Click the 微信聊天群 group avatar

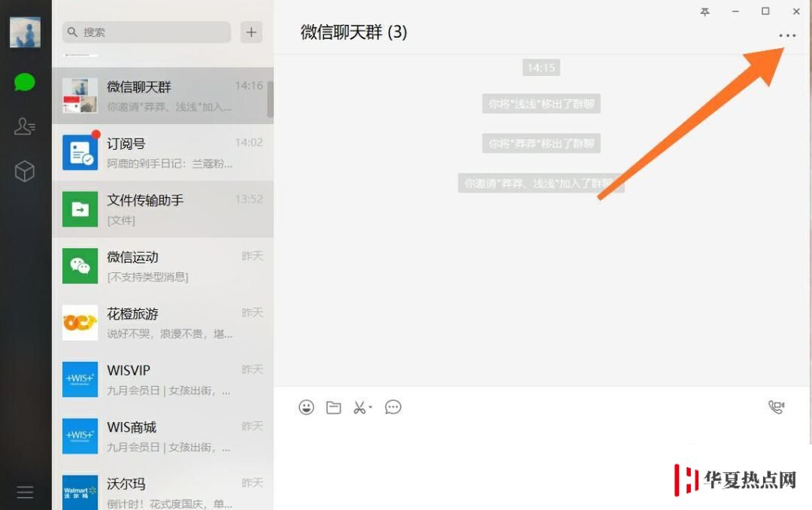(80, 96)
